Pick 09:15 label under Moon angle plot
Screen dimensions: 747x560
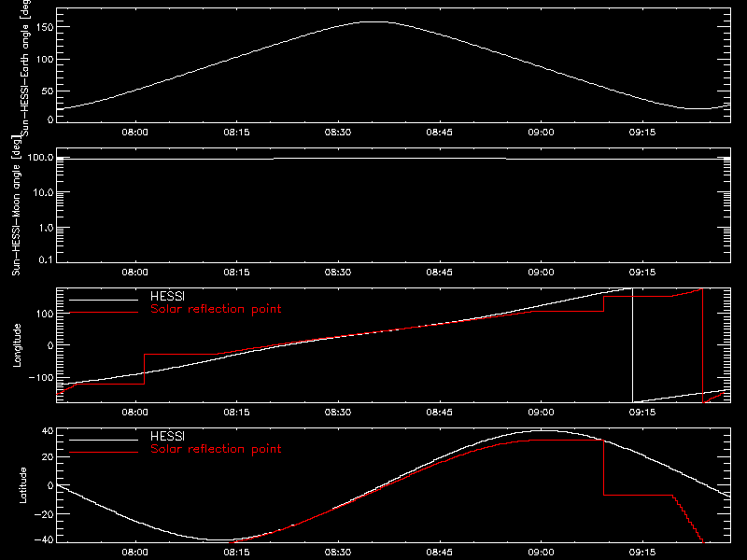[642, 273]
